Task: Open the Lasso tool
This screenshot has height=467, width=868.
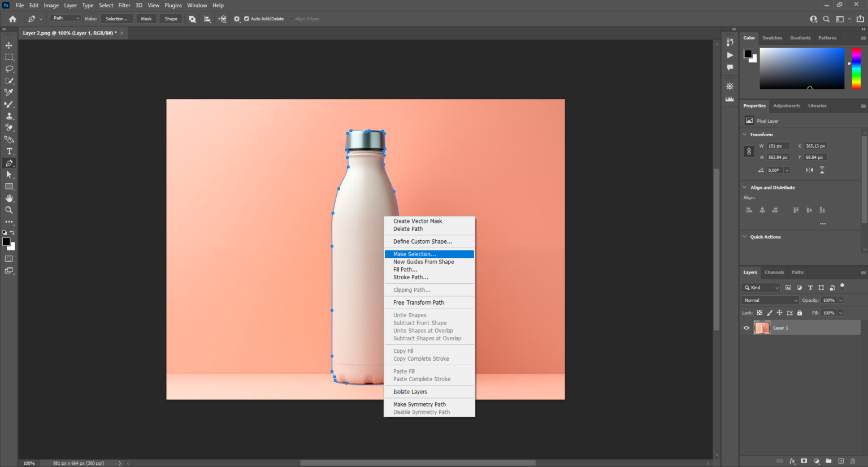Action: (8, 68)
